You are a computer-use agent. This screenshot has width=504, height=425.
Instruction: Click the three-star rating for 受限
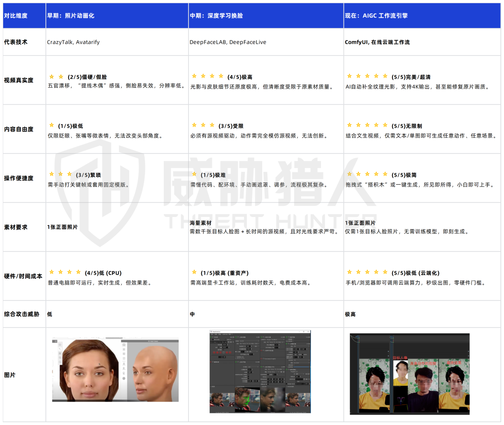[203, 125]
